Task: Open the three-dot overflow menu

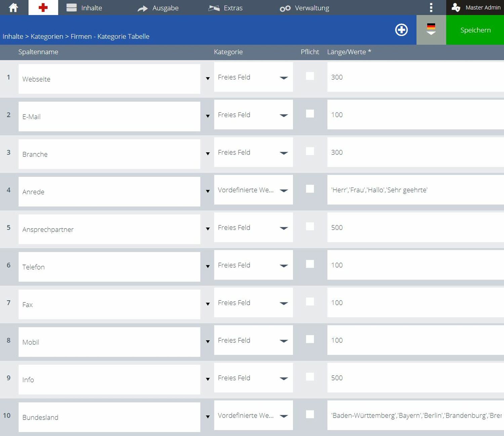Action: [431, 7]
